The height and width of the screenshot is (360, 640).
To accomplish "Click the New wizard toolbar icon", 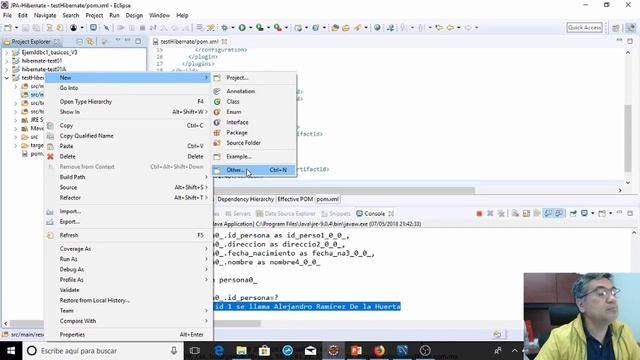I will tap(8, 28).
